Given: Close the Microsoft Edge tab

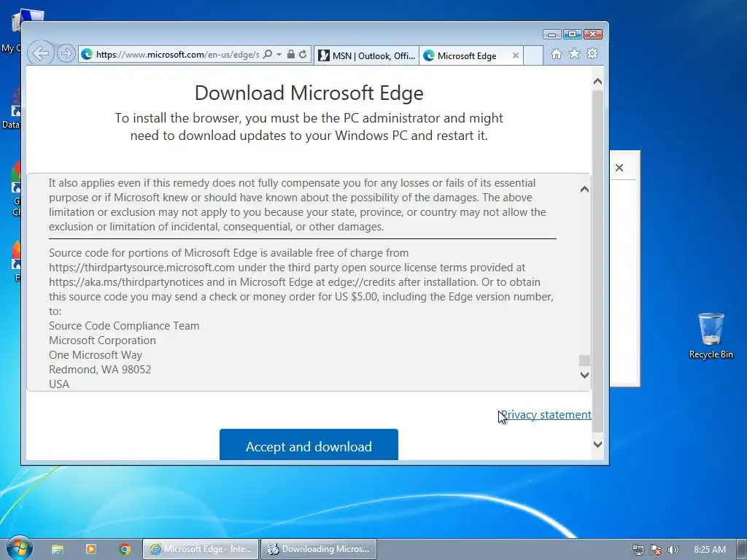Looking at the screenshot, I should tap(516, 55).
